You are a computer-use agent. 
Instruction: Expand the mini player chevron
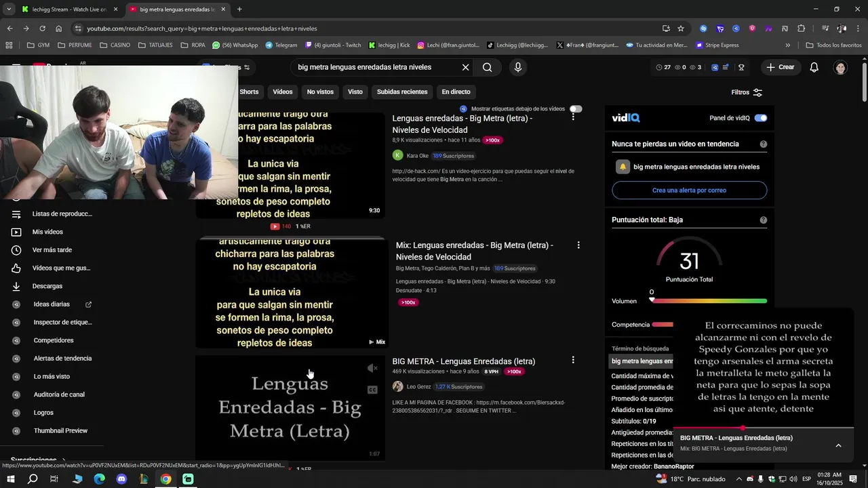(838, 445)
